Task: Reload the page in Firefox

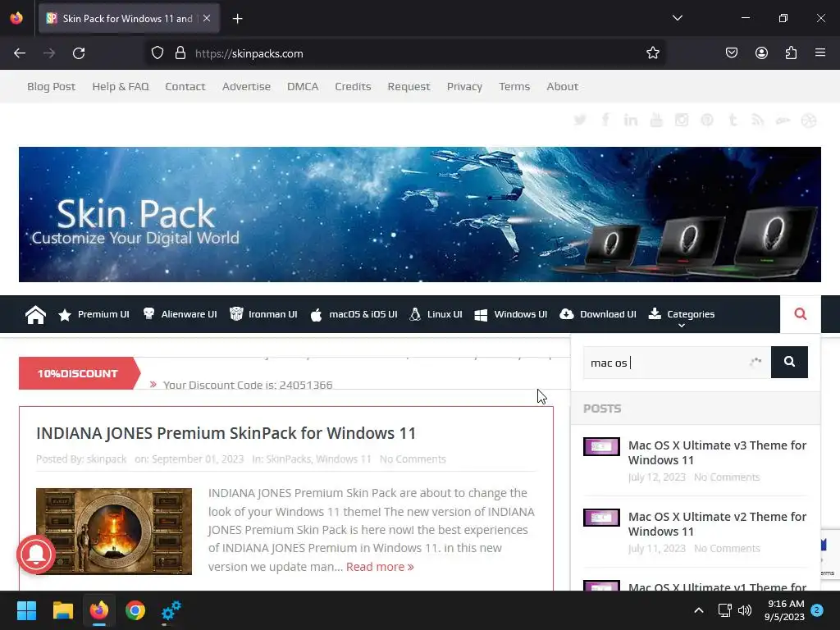Action: click(x=79, y=53)
